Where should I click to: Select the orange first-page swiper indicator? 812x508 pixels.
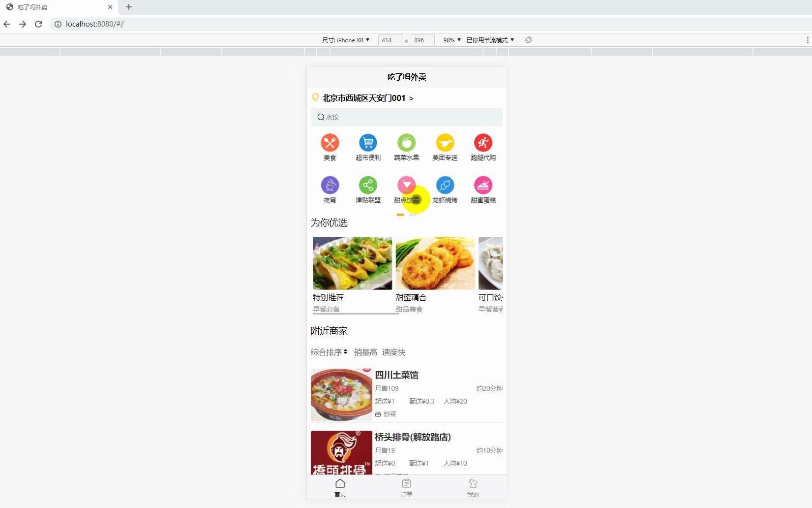(400, 215)
